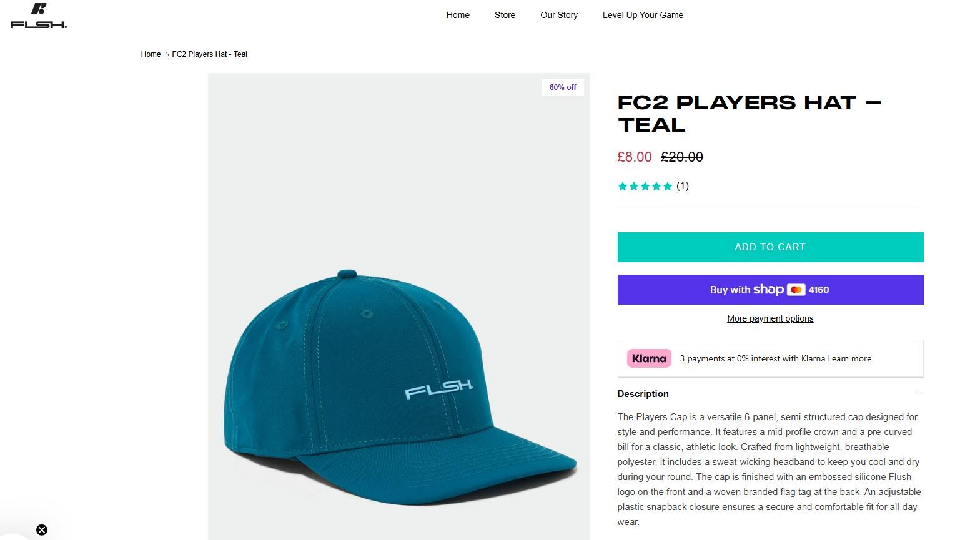Click the purple Buy with Shop button
This screenshot has width=980, height=540.
pos(770,290)
